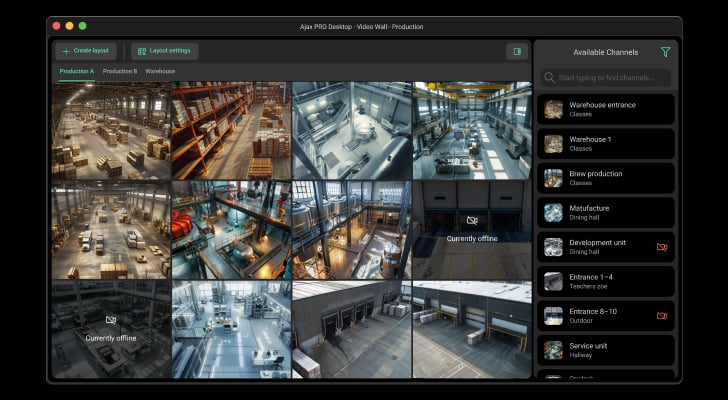Click the offline camera icon on Entrance 8–10
Screen dimensions: 728x400
pos(661,315)
